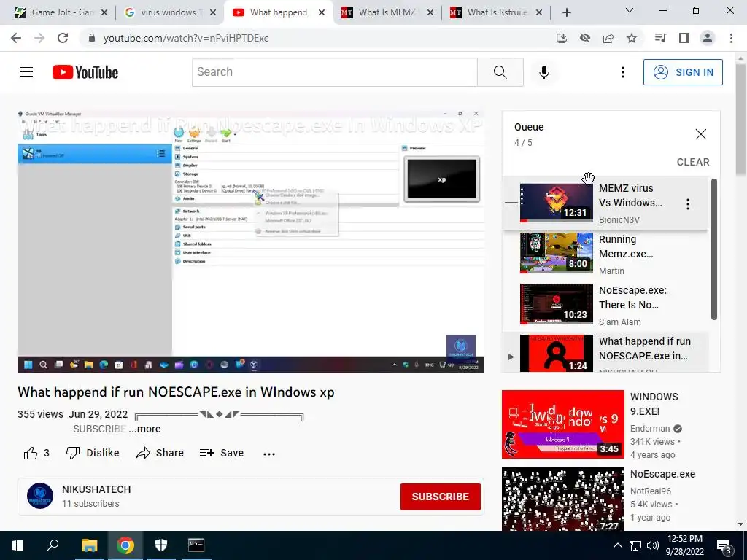
Task: Open notification center icon
Action: click(724, 545)
